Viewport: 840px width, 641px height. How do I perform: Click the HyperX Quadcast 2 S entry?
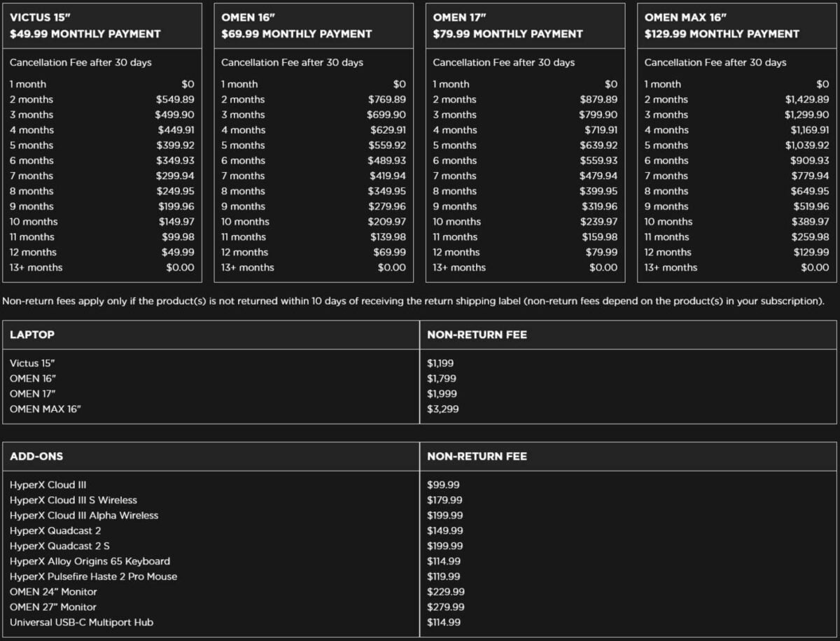coord(59,546)
